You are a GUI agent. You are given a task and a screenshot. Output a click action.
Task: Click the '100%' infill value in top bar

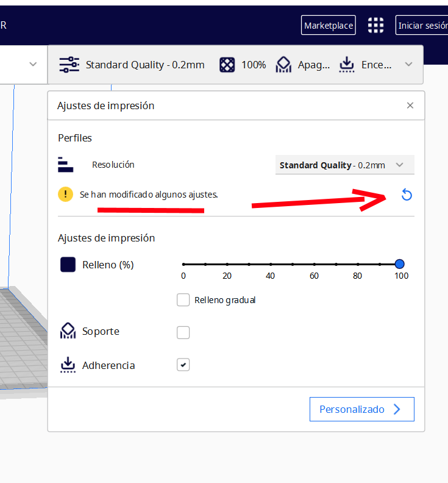pos(254,65)
